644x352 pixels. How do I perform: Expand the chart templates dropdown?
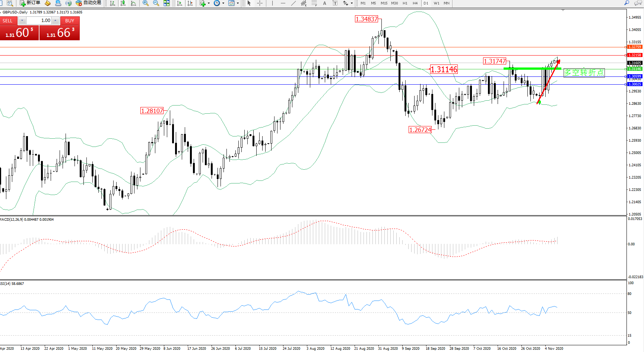point(238,3)
